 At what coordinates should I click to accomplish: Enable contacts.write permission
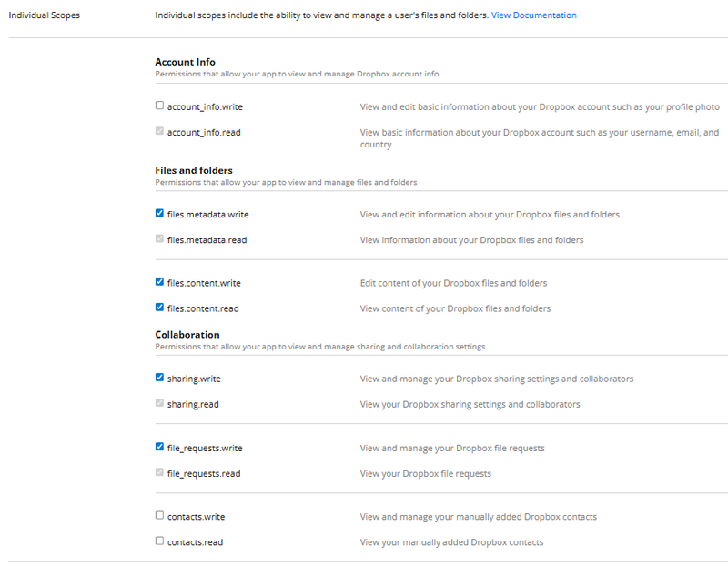160,516
